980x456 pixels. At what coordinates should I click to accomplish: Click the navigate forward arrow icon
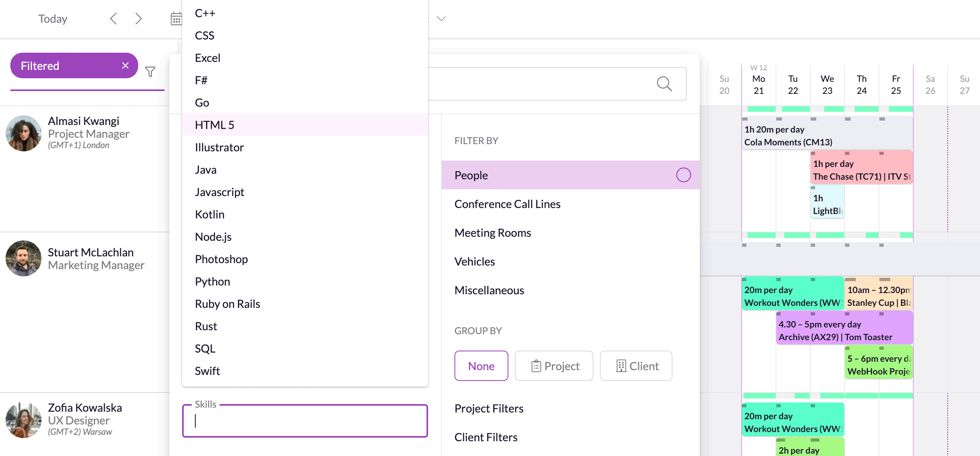[x=138, y=19]
